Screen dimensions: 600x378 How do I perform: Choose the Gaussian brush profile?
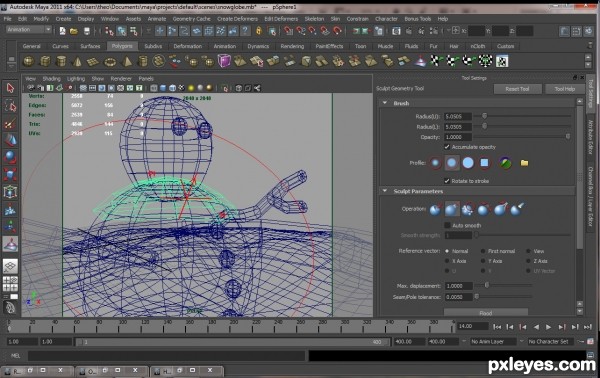tap(435, 163)
